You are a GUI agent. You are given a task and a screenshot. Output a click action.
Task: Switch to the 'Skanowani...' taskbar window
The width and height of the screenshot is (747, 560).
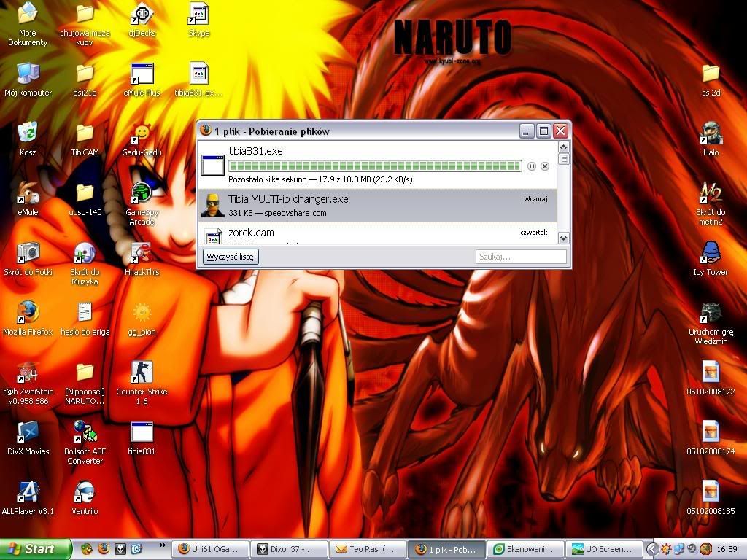[526, 550]
